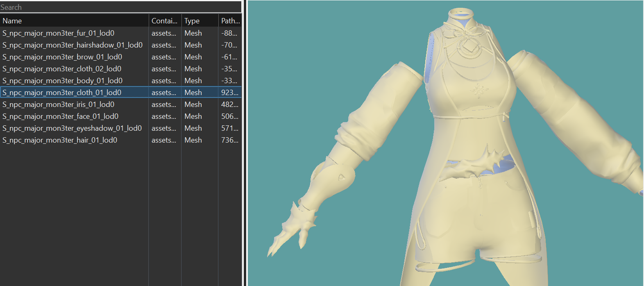Click the path value 506... cell
Viewport: 644px width, 286px height.
230,116
